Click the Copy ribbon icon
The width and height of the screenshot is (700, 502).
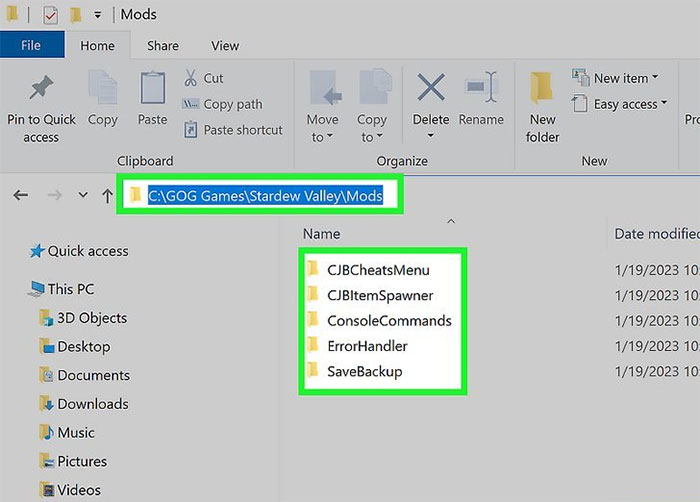[x=103, y=87]
